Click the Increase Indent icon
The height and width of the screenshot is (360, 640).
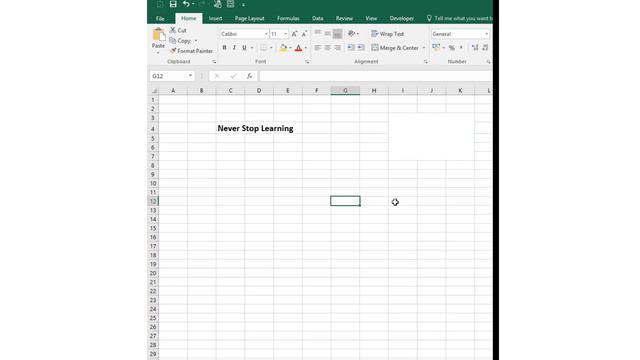pos(361,48)
